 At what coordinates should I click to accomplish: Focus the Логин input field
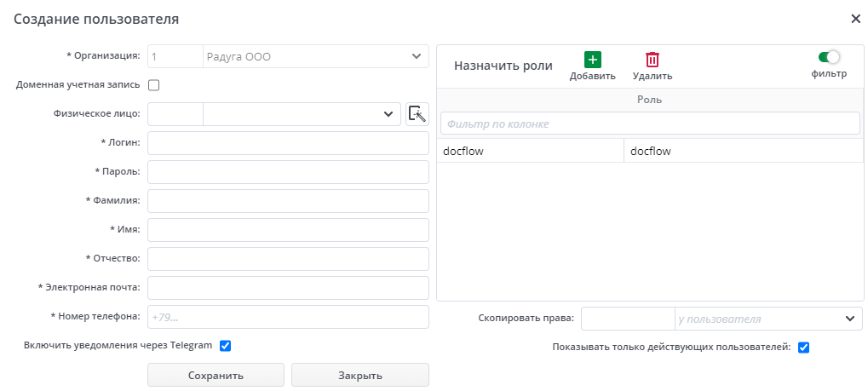(289, 143)
